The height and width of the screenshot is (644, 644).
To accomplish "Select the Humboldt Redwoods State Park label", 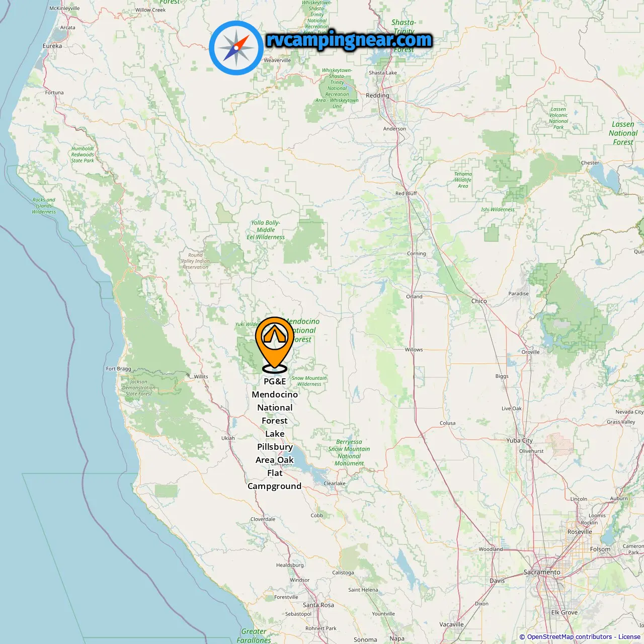I will (x=83, y=154).
